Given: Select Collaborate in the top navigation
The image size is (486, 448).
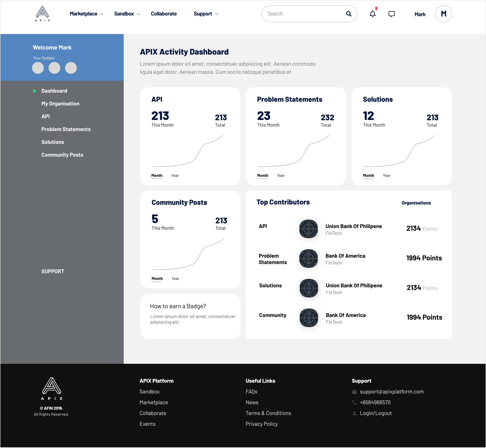Looking at the screenshot, I should 164,14.
